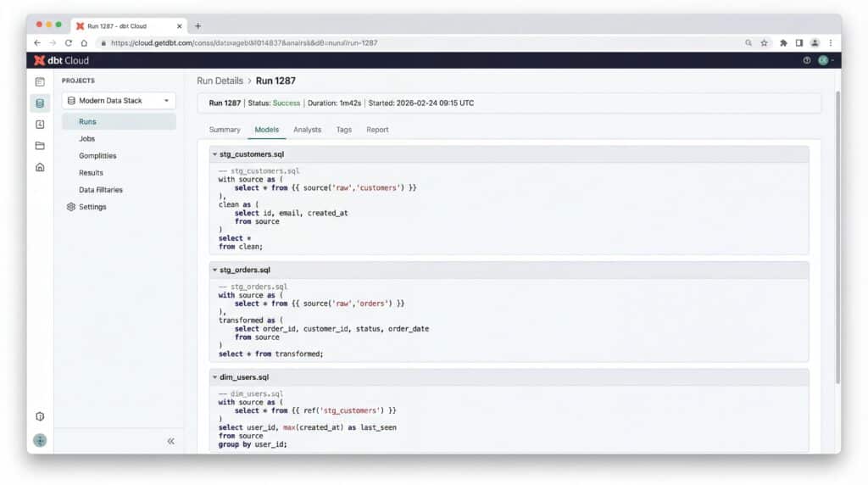Open the Modern Data Stack project dropdown
868x485 pixels.
coord(119,101)
